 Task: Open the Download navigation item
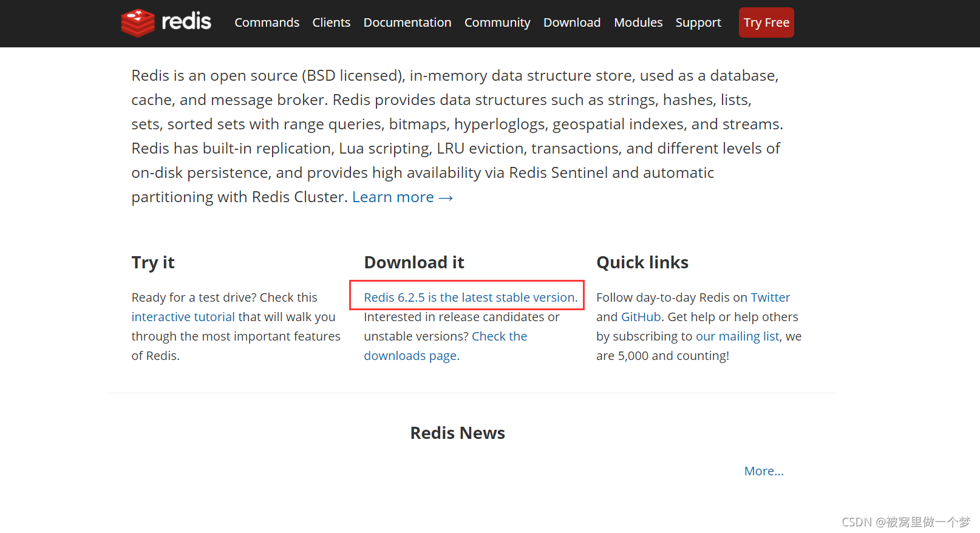pyautogui.click(x=572, y=22)
